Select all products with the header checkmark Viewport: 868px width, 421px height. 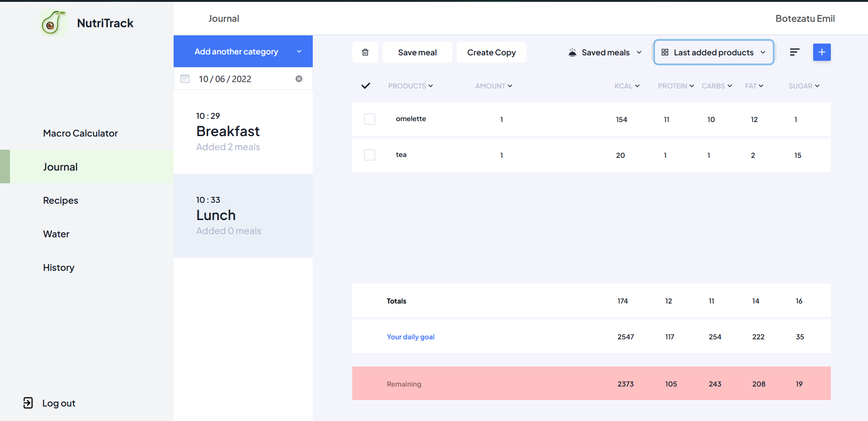(366, 86)
